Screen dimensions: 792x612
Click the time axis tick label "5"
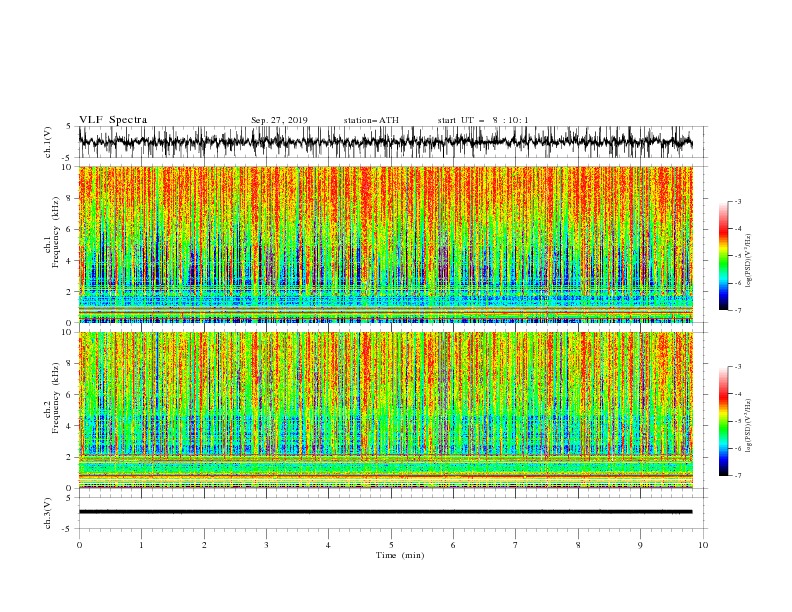point(391,545)
